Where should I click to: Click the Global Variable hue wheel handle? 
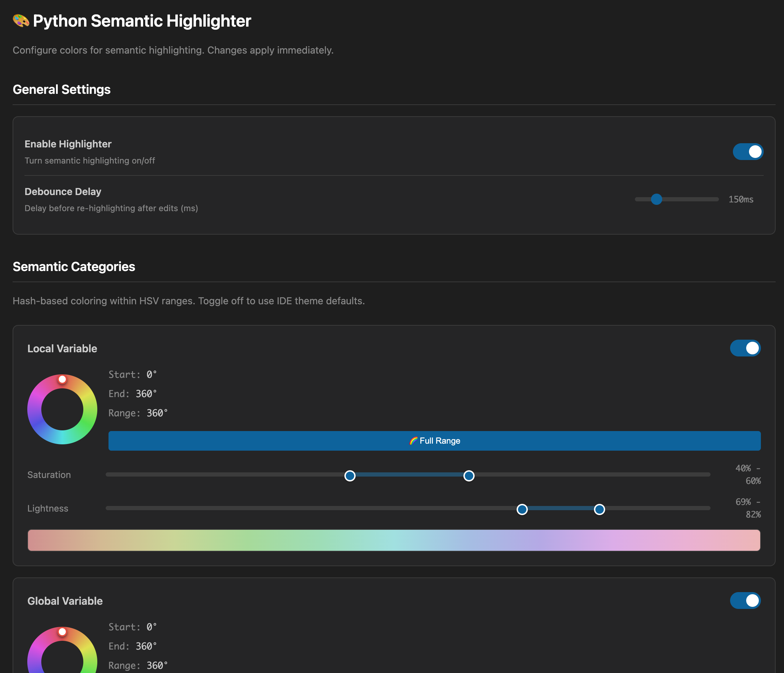pyautogui.click(x=62, y=632)
